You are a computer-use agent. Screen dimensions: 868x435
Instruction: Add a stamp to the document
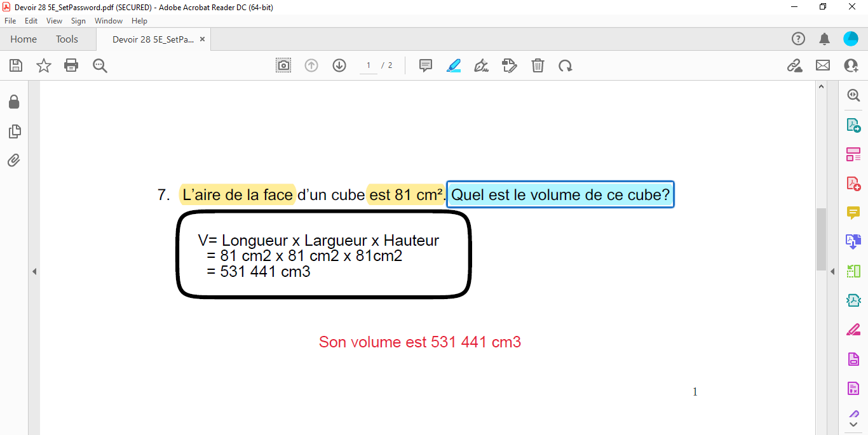(509, 65)
